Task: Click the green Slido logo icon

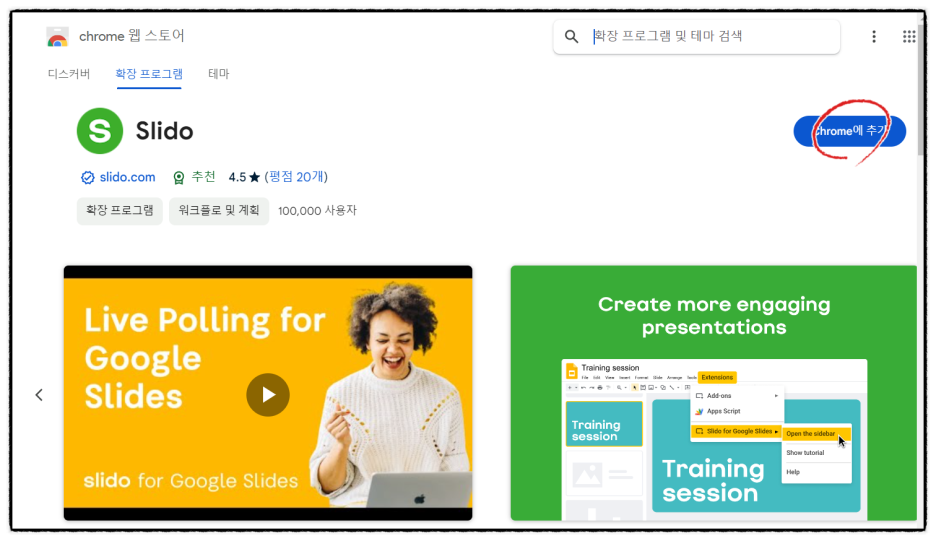Action: (x=100, y=131)
